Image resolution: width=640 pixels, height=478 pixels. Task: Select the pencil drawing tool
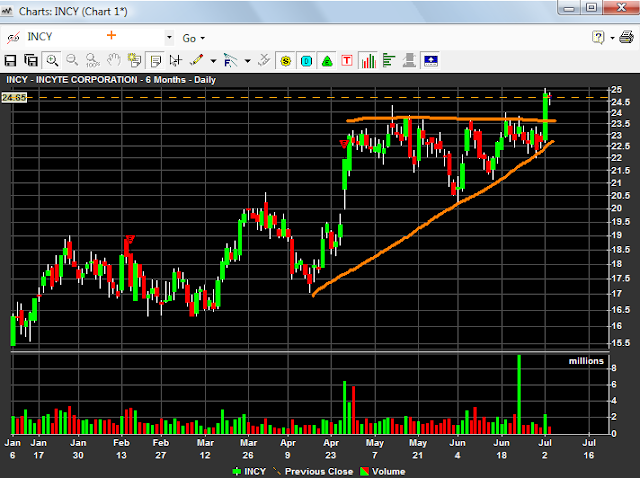click(x=196, y=60)
